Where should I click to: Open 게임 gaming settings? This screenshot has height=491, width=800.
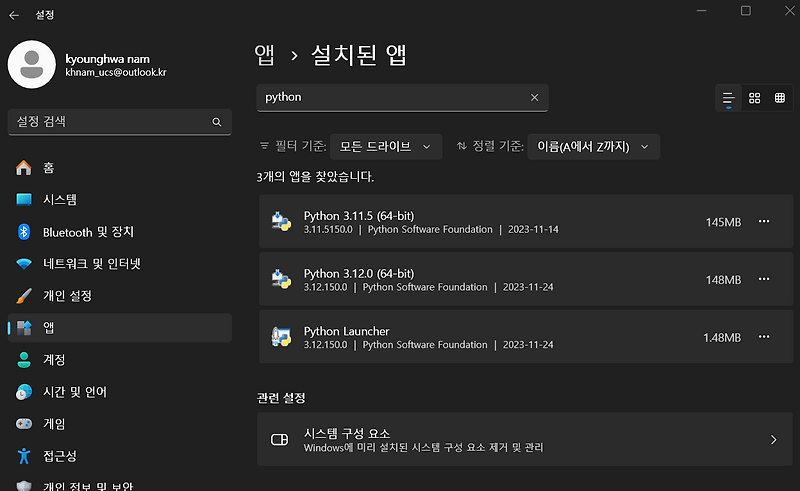[x=120, y=424]
